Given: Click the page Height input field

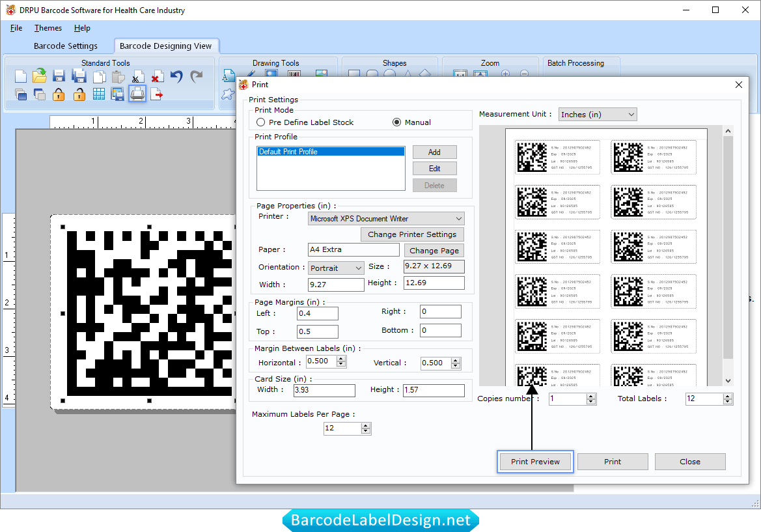Looking at the screenshot, I should [x=434, y=283].
